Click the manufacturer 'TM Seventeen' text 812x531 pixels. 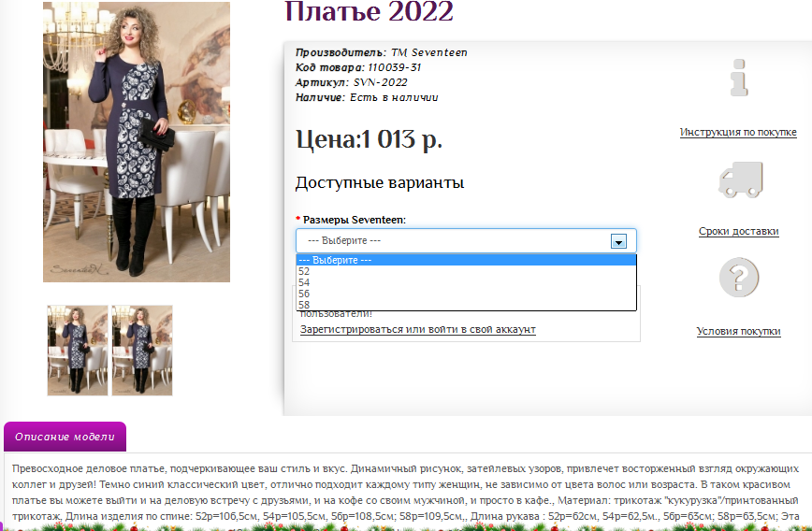[x=428, y=52]
